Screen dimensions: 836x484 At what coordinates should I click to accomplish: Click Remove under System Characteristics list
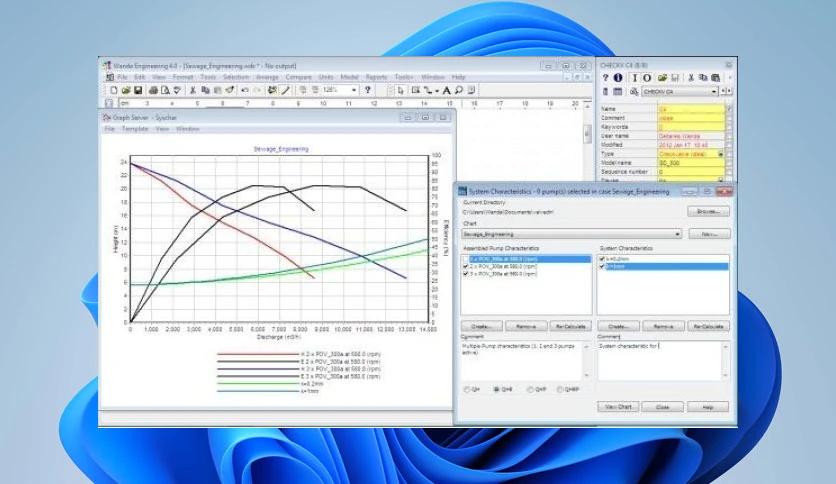(x=663, y=326)
